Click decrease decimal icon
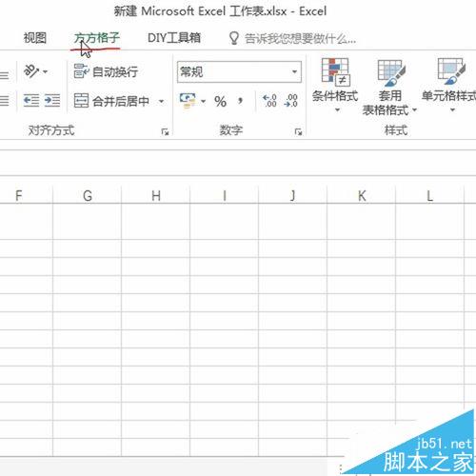This screenshot has width=476, height=476. coord(291,101)
